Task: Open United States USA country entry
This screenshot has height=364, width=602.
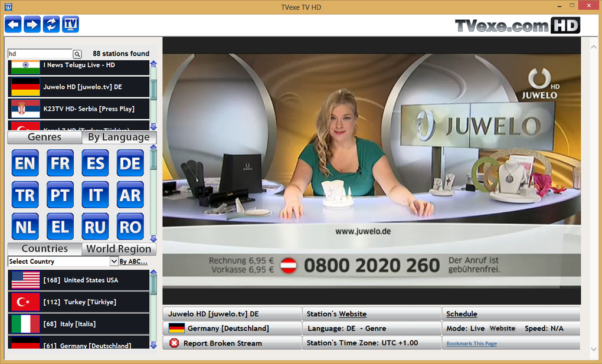Action: pyautogui.click(x=78, y=280)
